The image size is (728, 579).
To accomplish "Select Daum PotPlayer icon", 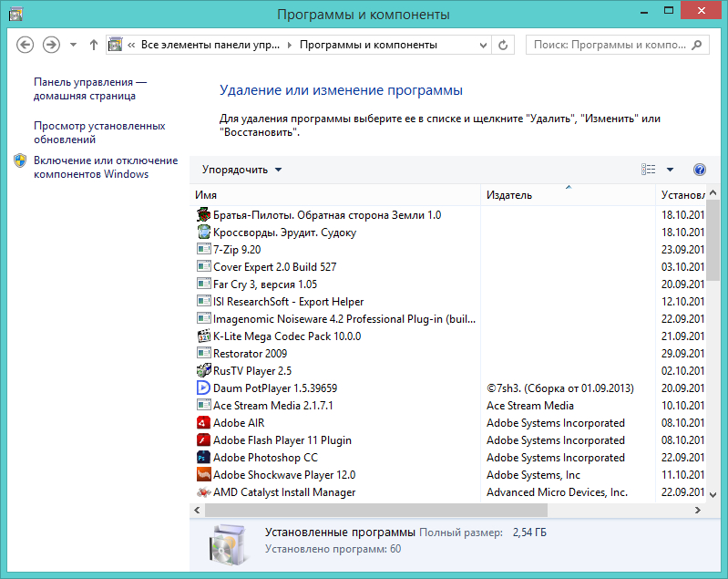I will (x=204, y=388).
